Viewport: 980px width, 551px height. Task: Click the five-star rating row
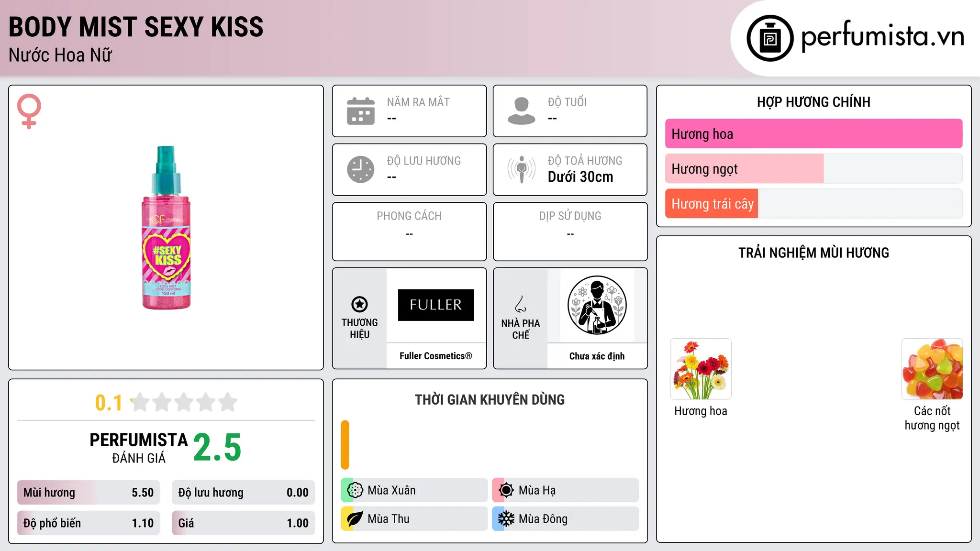(184, 402)
